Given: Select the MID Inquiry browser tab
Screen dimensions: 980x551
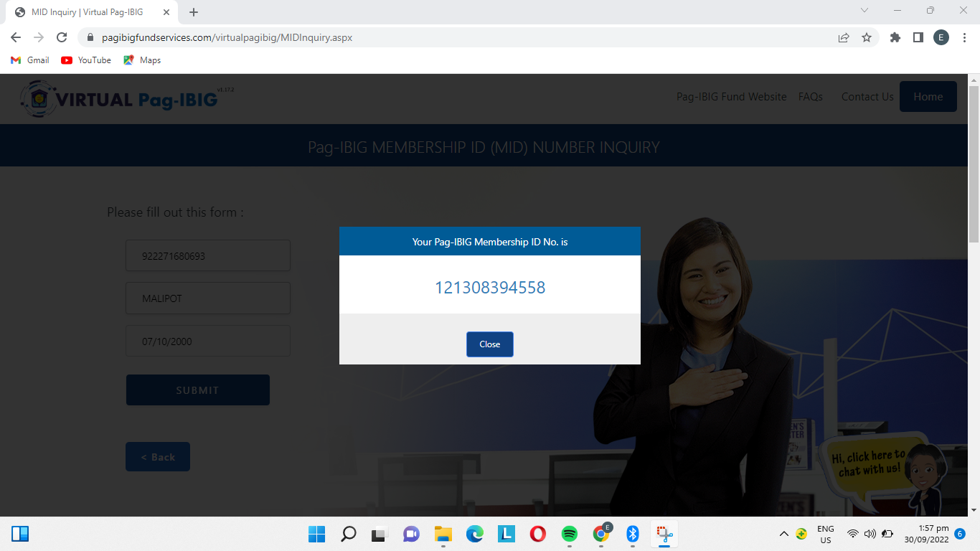Looking at the screenshot, I should [x=86, y=12].
